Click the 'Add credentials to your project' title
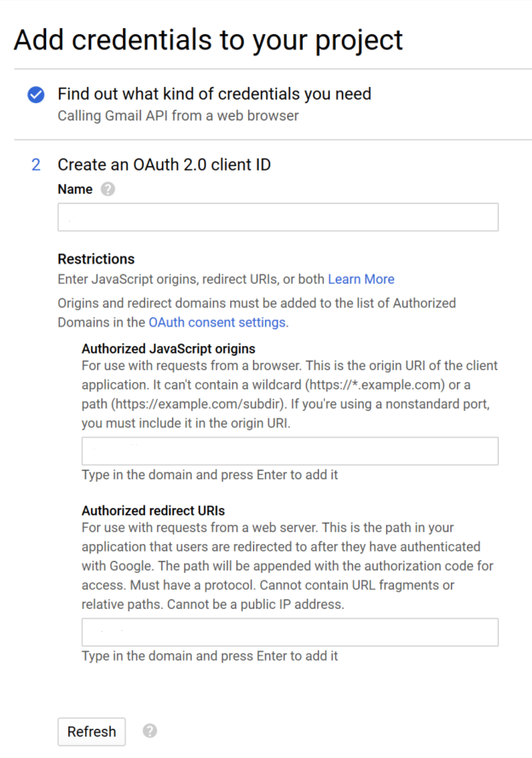 208,39
